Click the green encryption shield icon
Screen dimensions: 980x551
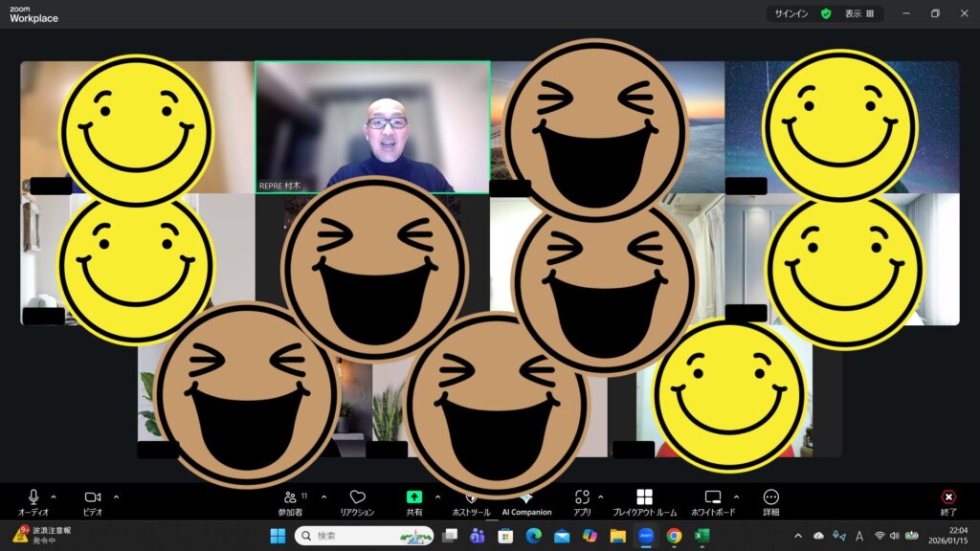826,13
